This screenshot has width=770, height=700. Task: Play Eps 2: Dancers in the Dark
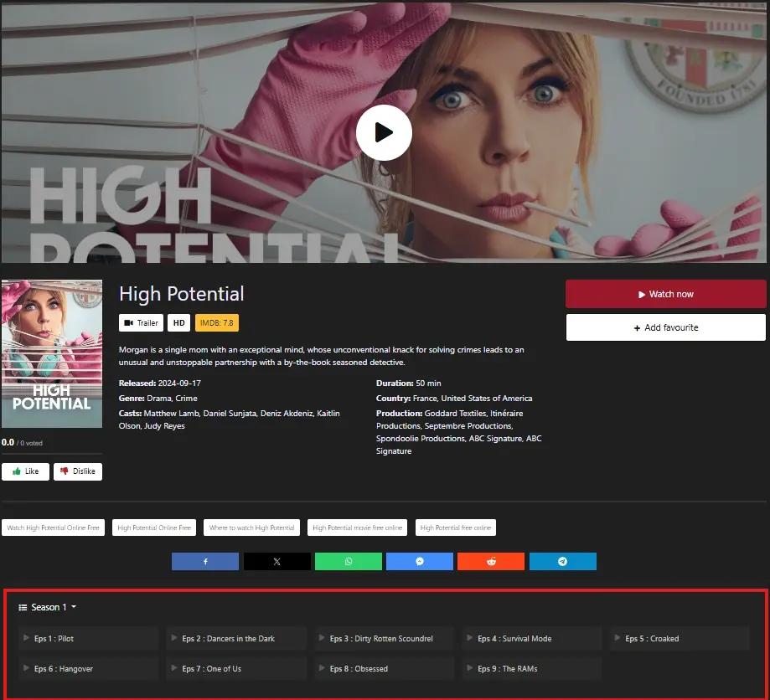click(x=236, y=639)
